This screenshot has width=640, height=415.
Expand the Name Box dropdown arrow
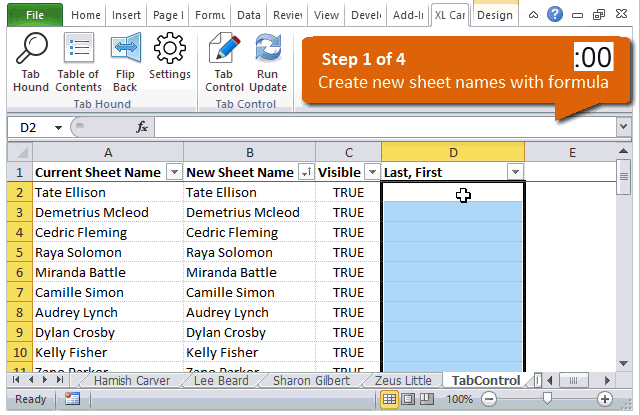[x=58, y=128]
